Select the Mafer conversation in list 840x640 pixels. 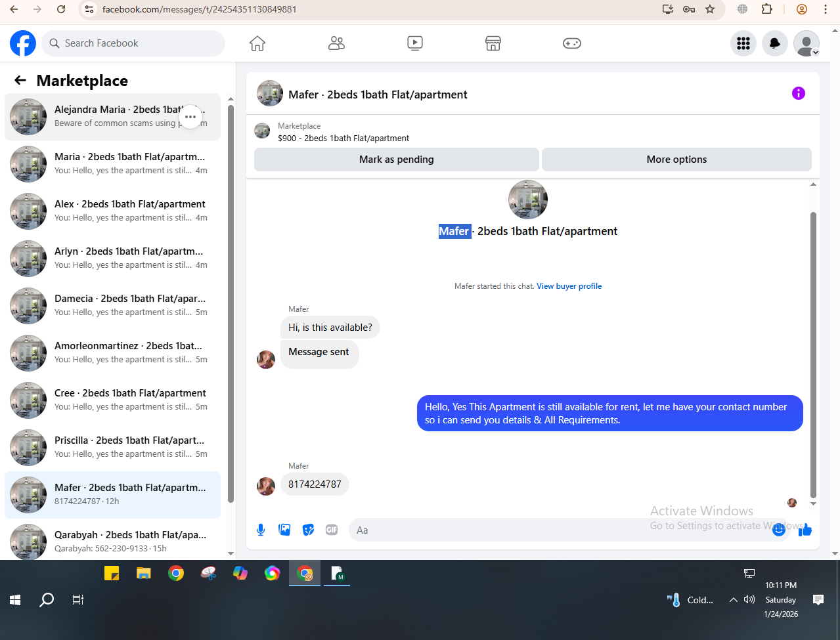tap(113, 495)
